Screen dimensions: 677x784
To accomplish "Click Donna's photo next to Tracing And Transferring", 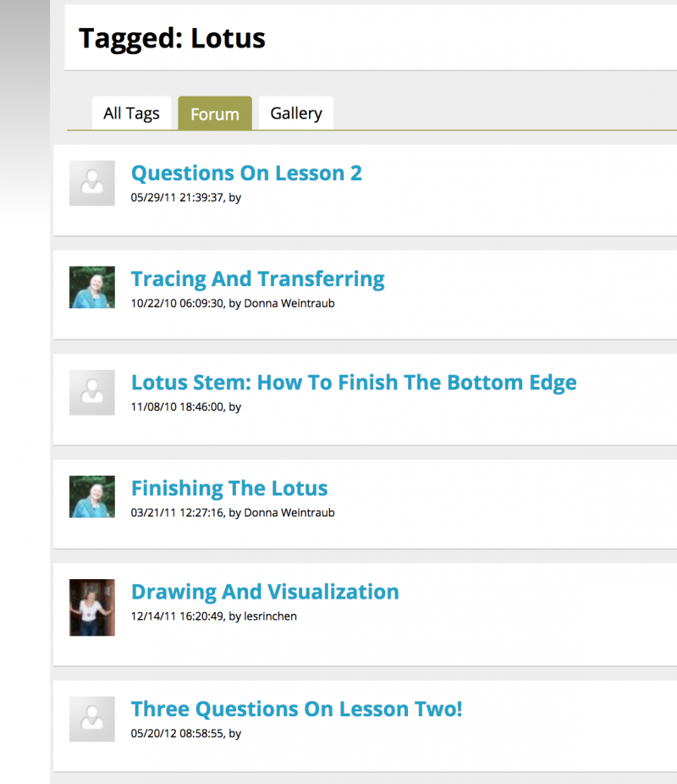I will [x=92, y=288].
